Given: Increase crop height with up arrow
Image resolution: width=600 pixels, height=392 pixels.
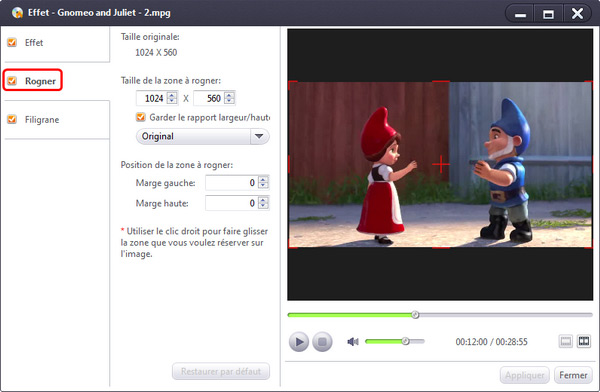Looking at the screenshot, I should click(x=229, y=95).
